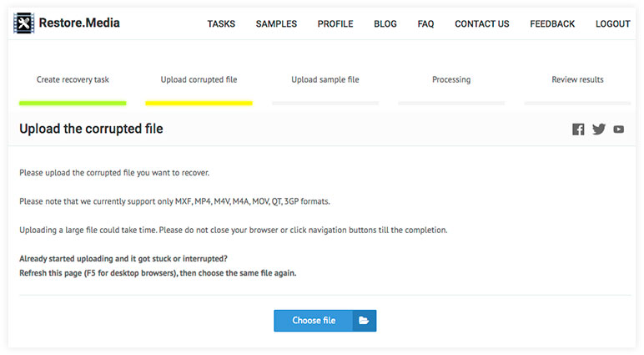Go to the SAMPLES page
Viewport: 644px width, 355px height.
[276, 24]
